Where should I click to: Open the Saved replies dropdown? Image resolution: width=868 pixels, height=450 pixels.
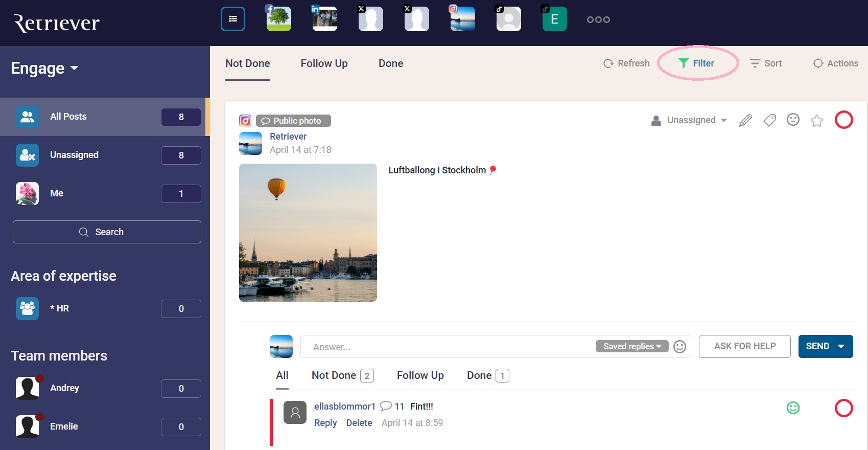(x=632, y=346)
